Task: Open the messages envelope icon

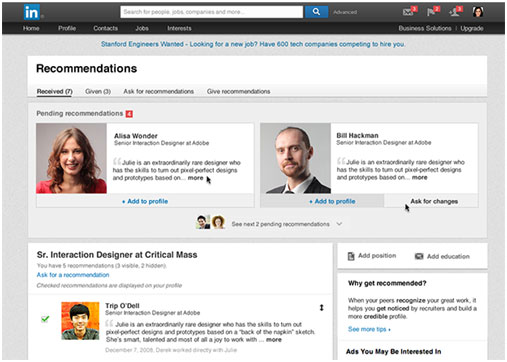Action: coord(408,12)
